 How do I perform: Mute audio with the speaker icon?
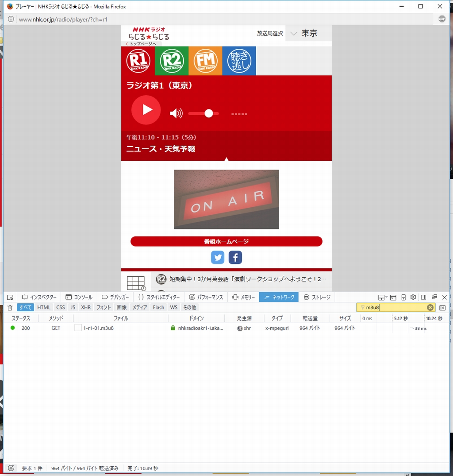coord(176,113)
